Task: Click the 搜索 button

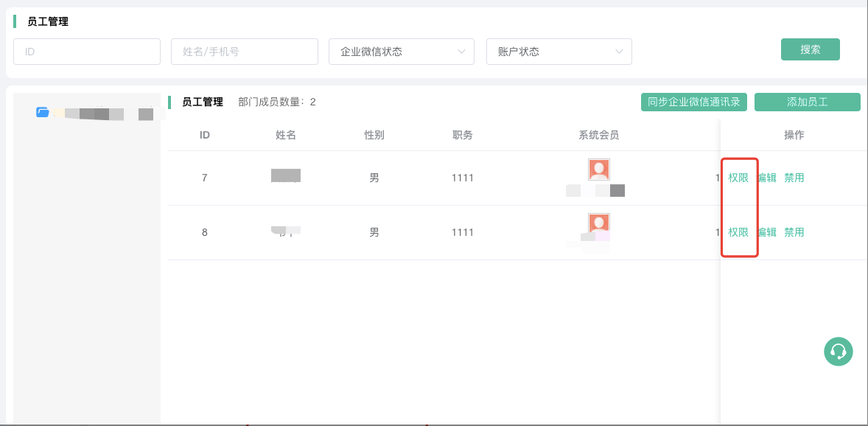Action: click(x=810, y=49)
